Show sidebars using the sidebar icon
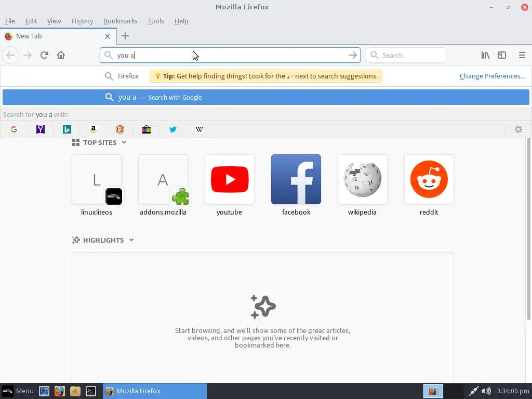This screenshot has width=532, height=399. click(x=502, y=55)
